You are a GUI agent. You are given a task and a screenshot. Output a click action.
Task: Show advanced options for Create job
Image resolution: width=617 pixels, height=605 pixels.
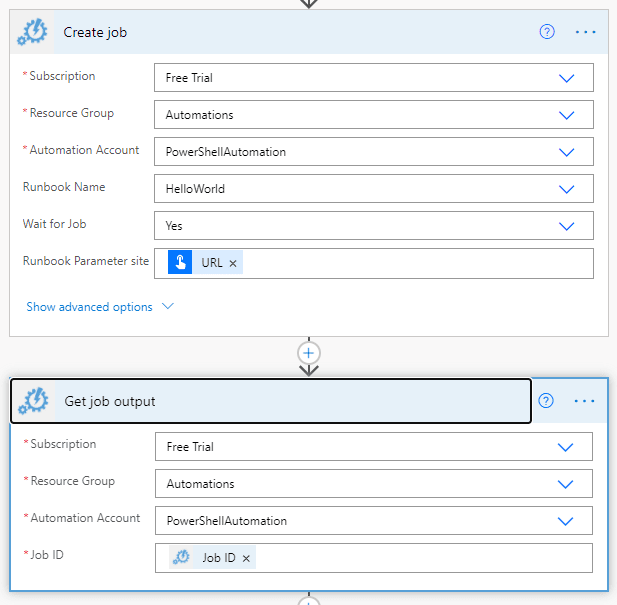tap(99, 307)
